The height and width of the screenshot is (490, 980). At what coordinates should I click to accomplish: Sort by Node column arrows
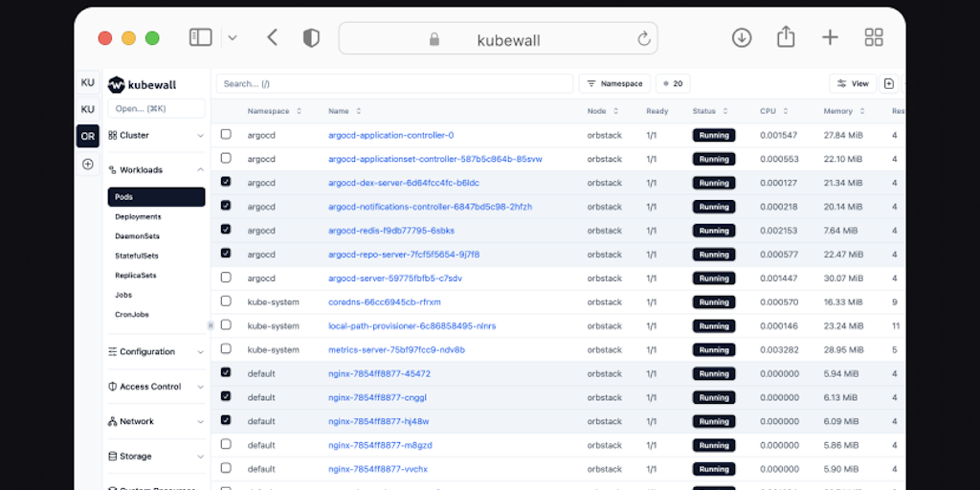[x=615, y=111]
